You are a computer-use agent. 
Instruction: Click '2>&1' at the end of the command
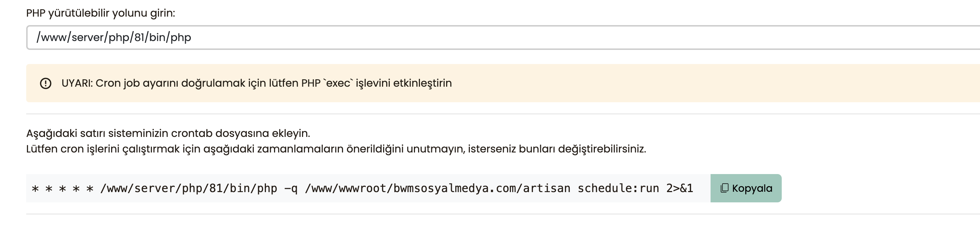[679, 189]
